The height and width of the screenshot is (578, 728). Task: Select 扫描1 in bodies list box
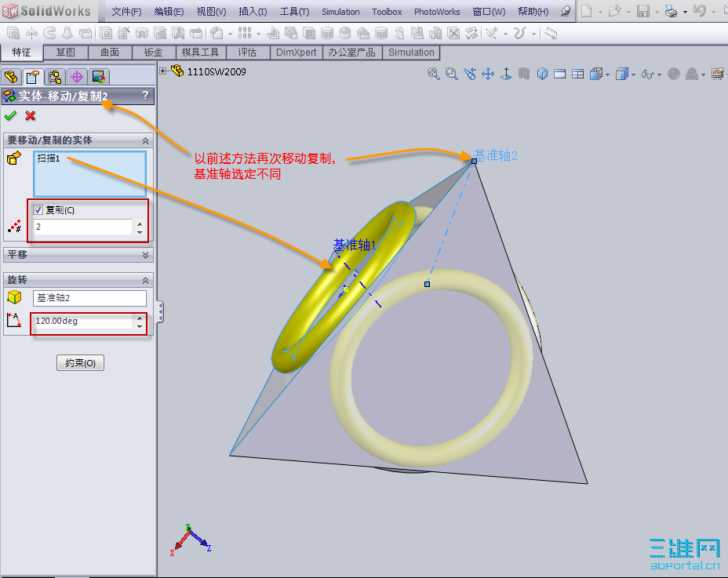point(49,158)
